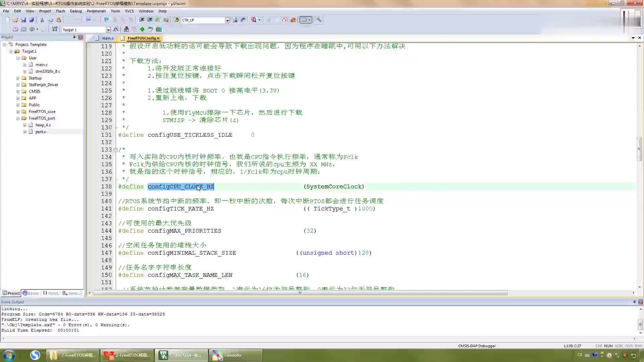Image resolution: width=644 pixels, height=362 pixels.
Task: Open a file using the folder icon
Action: (x=15, y=20)
